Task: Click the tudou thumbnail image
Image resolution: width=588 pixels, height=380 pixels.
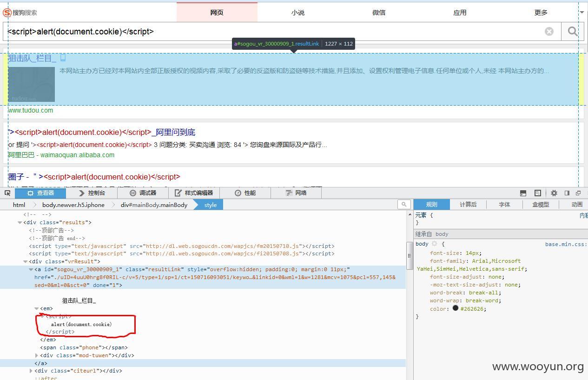Action: tap(32, 84)
